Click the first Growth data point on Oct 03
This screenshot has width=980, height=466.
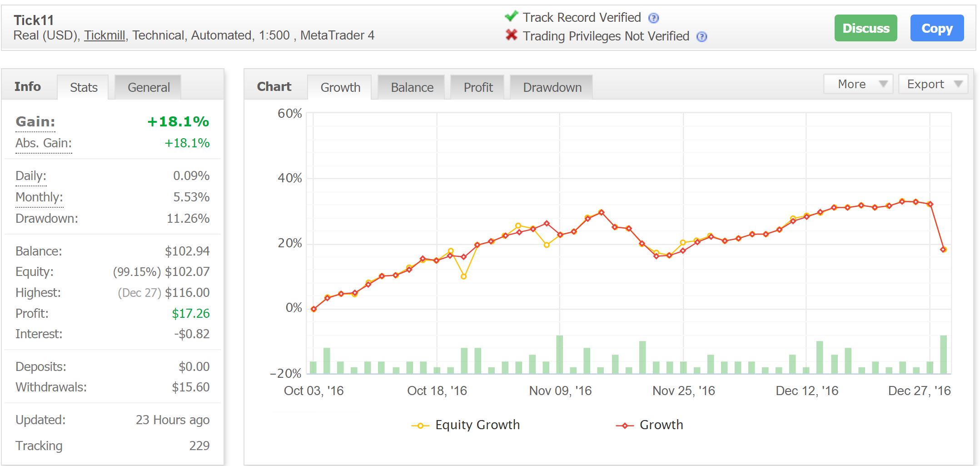[313, 309]
